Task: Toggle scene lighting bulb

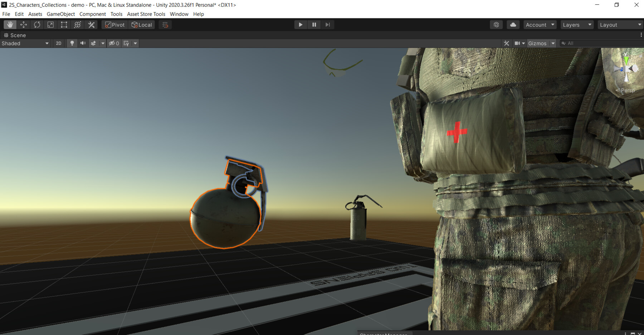Action: pyautogui.click(x=72, y=43)
